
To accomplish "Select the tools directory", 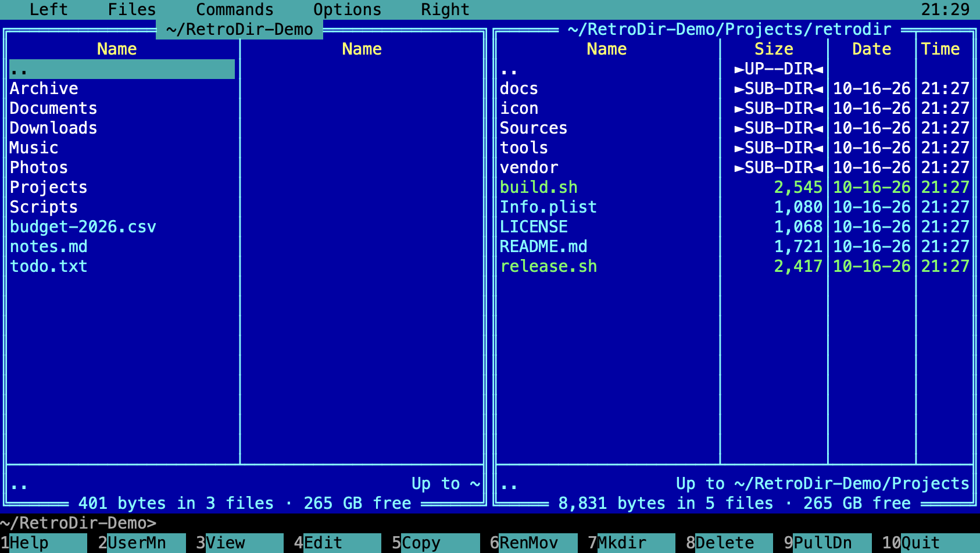I will [x=735, y=148].
